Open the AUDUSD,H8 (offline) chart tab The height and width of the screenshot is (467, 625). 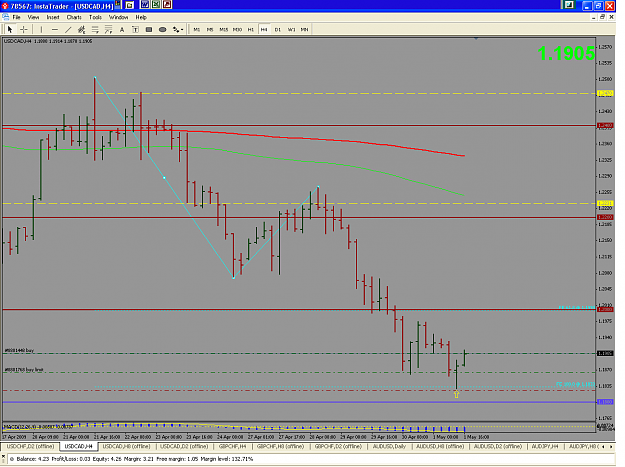pos(440,446)
